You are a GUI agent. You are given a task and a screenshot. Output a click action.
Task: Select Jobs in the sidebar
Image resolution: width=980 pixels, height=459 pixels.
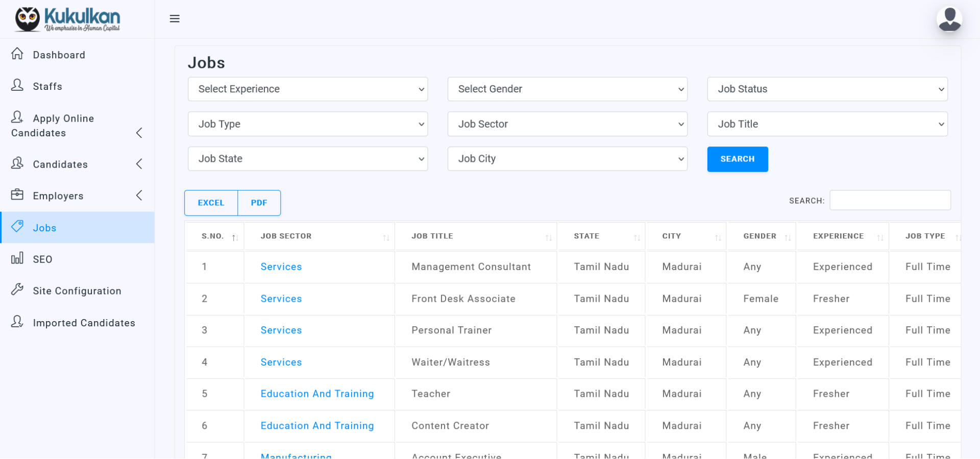(x=44, y=228)
